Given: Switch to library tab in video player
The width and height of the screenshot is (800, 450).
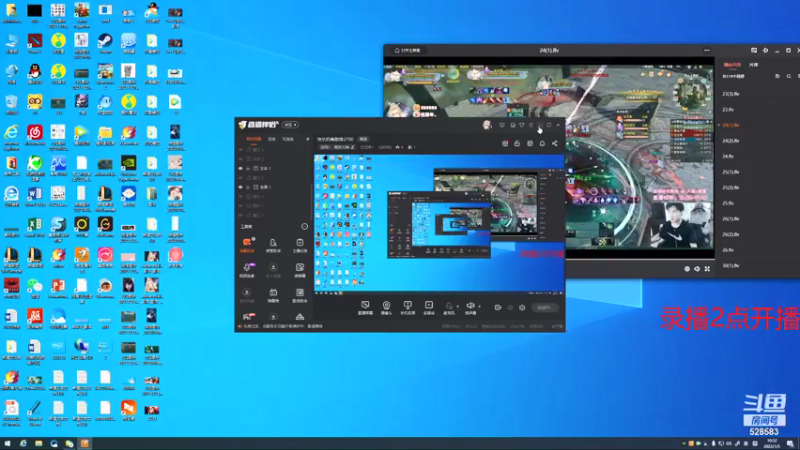Looking at the screenshot, I should (754, 65).
